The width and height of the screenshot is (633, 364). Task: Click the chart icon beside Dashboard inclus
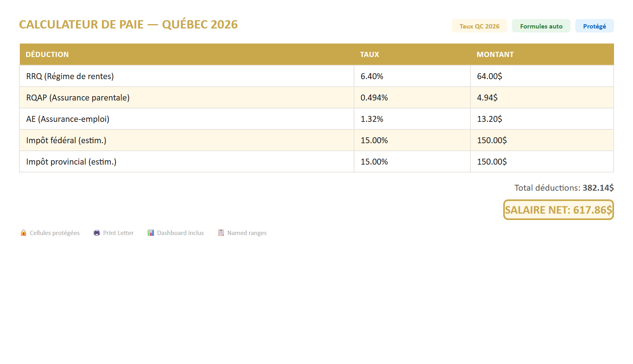coord(151,233)
